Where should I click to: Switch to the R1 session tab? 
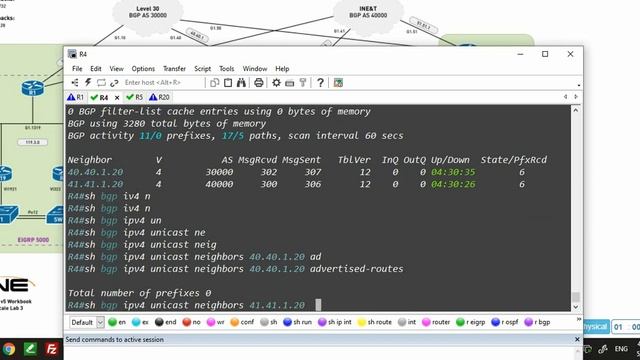[76, 97]
